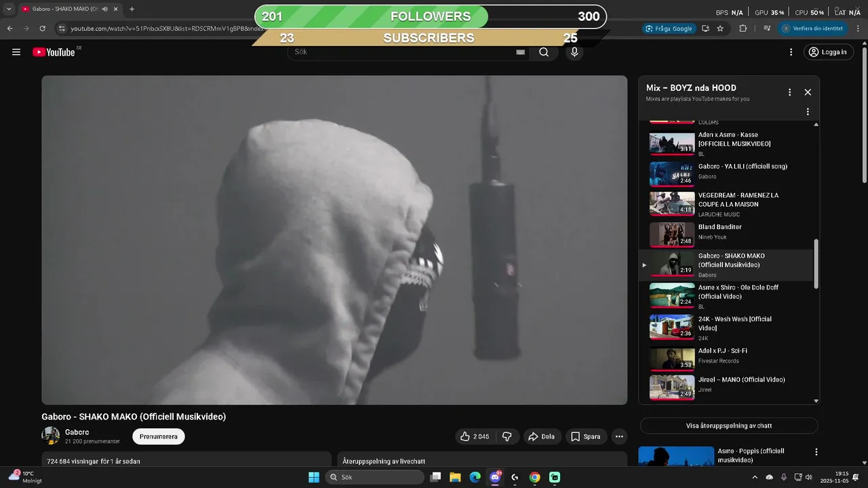Bookmark this page with star icon

click(x=720, y=28)
